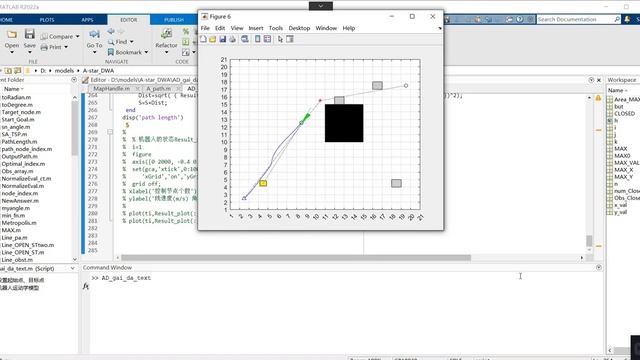The width and height of the screenshot is (640, 360).
Task: Open Window menu in Figure 6
Action: pos(326,28)
